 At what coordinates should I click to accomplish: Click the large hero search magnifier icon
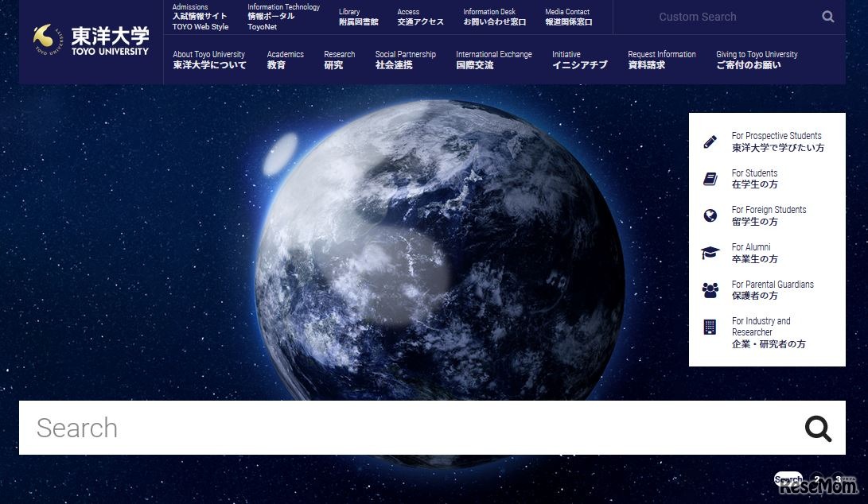pos(818,428)
